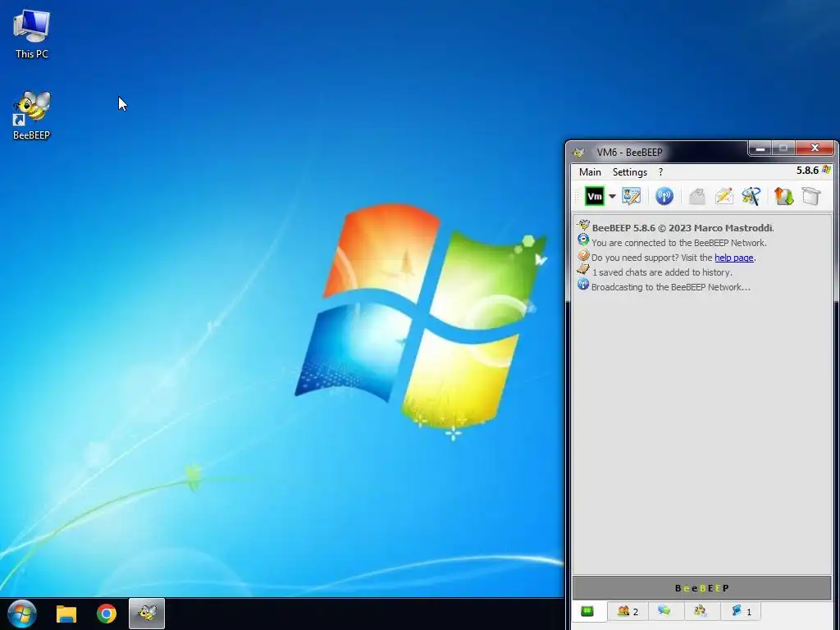Open the file transfer arrows icon
The height and width of the screenshot is (630, 840).
click(783, 196)
